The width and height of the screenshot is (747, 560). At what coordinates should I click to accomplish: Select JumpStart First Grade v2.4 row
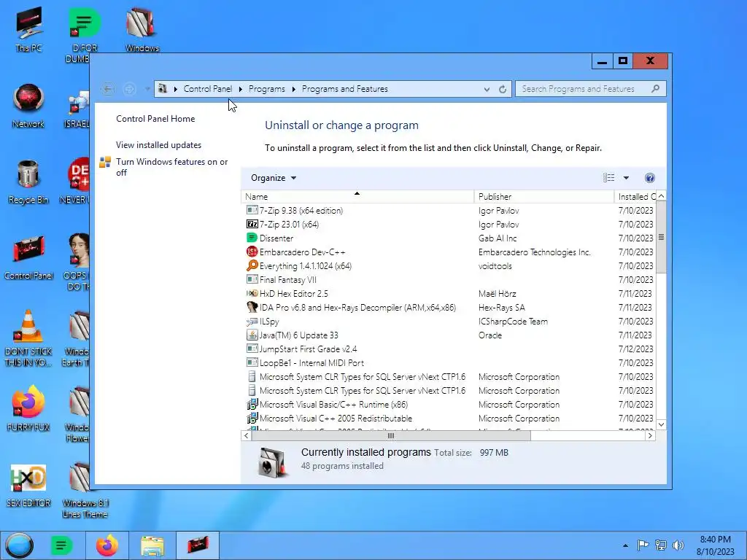pos(449,349)
